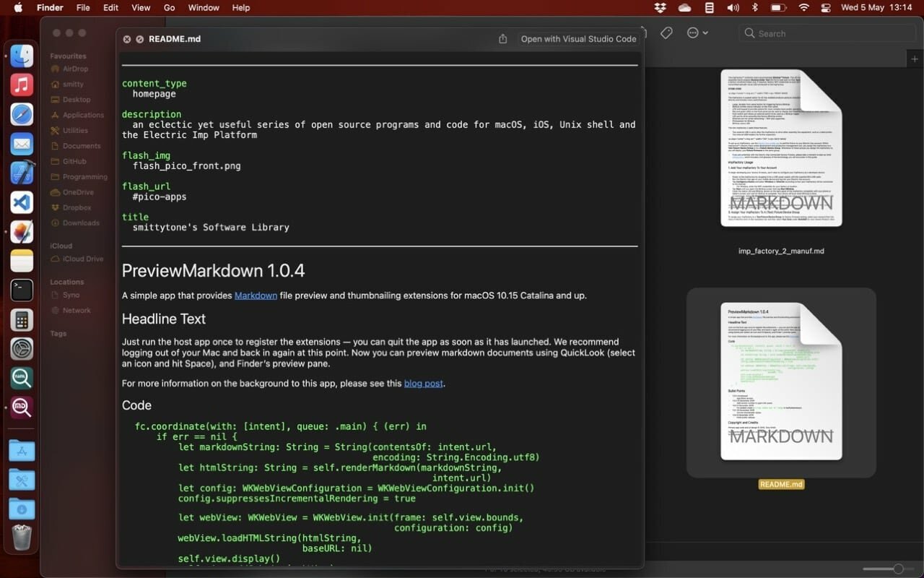This screenshot has width=924, height=578.
Task: Click the Open with Visual Studio Code button
Action: (x=578, y=39)
